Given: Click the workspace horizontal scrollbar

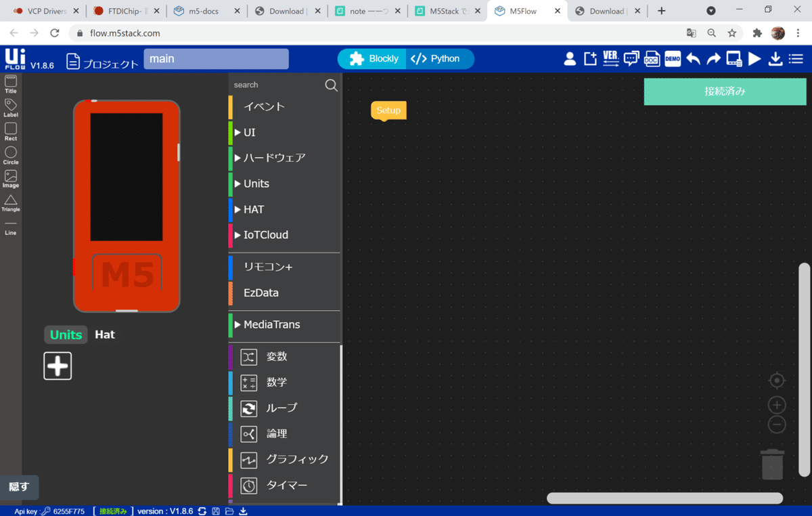Looking at the screenshot, I should point(664,498).
